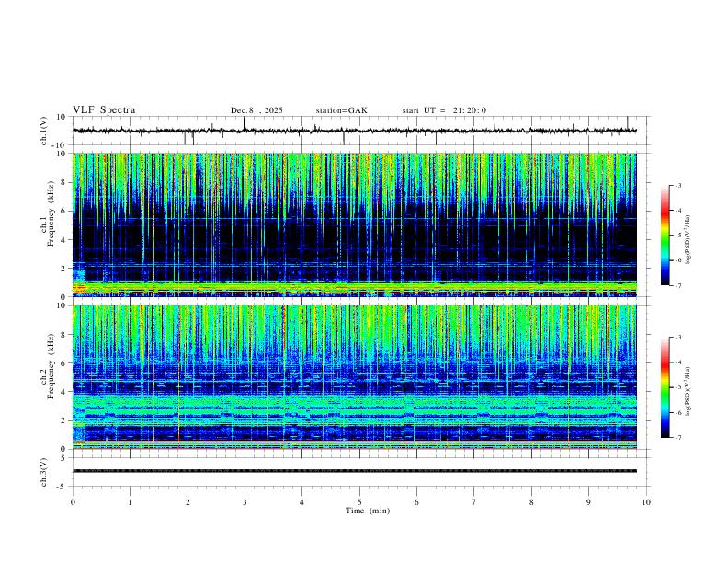Click the ch.3 black horizontal signal band
This screenshot has width=728, height=563.
[x=355, y=471]
